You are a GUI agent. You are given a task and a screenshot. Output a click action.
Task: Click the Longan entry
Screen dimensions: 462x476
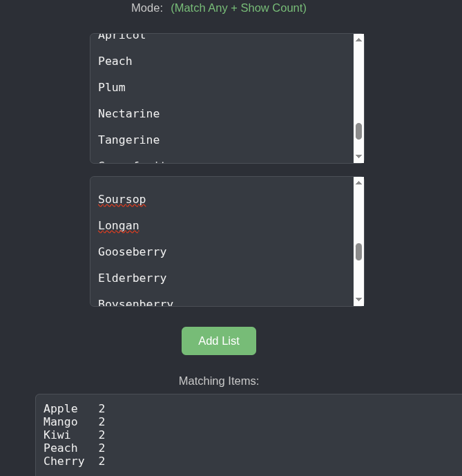click(x=118, y=226)
